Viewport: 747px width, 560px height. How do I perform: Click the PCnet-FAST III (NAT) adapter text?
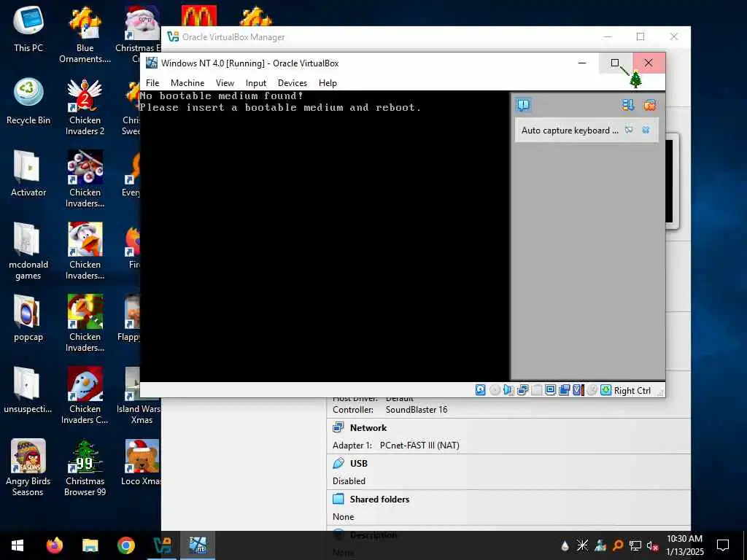coord(419,446)
